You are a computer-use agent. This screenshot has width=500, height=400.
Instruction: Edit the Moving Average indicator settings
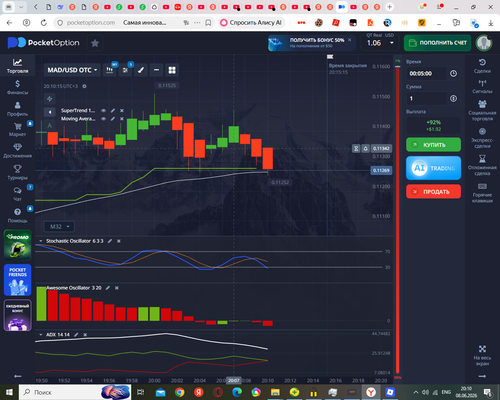(113, 119)
